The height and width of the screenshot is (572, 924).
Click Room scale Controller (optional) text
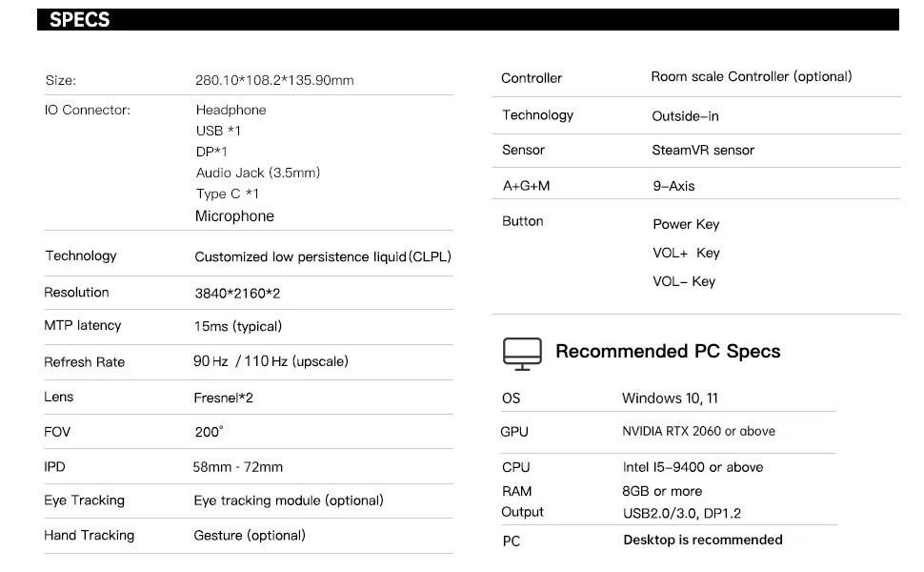pyautogui.click(x=752, y=76)
